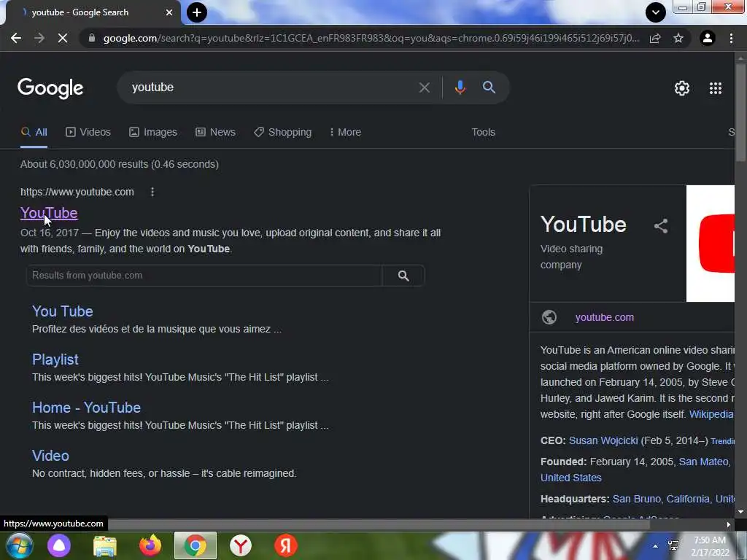Viewport: 747px width, 560px height.
Task: Share this page from the address bar
Action: (x=655, y=38)
